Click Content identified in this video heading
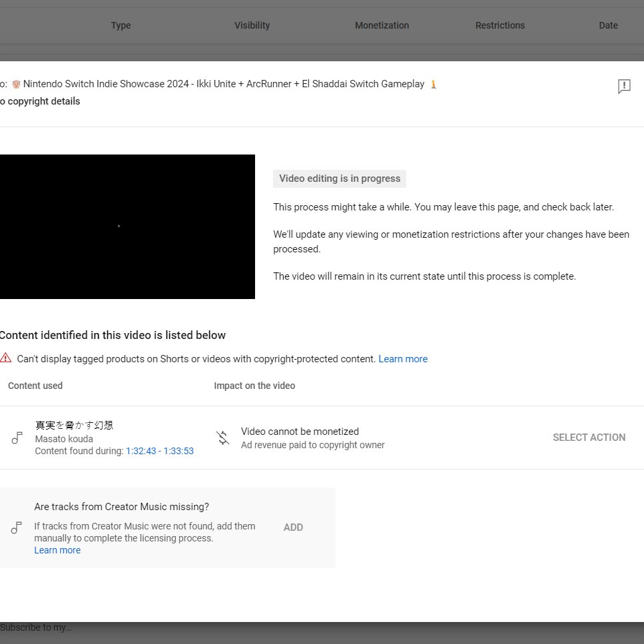 [113, 335]
